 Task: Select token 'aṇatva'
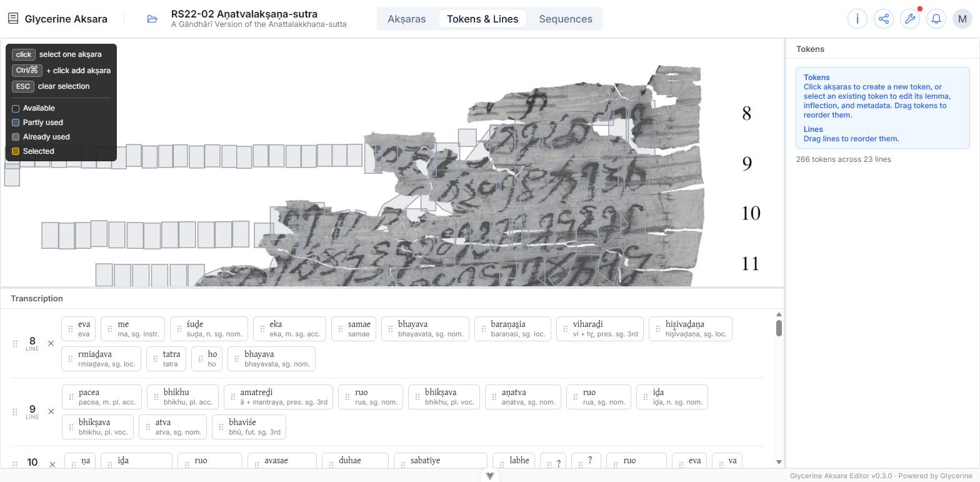(x=522, y=397)
